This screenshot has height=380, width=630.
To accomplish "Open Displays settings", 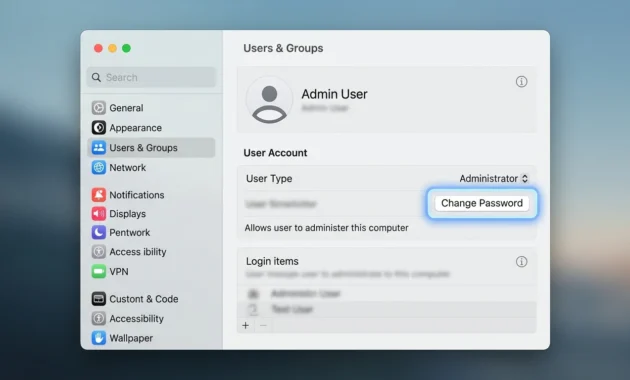I will point(151,213).
